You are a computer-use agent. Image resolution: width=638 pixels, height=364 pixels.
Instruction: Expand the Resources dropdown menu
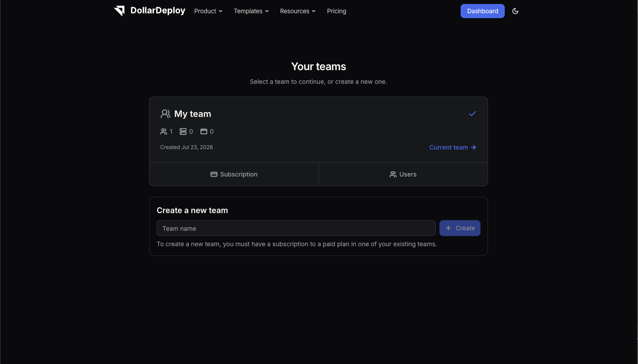click(298, 11)
